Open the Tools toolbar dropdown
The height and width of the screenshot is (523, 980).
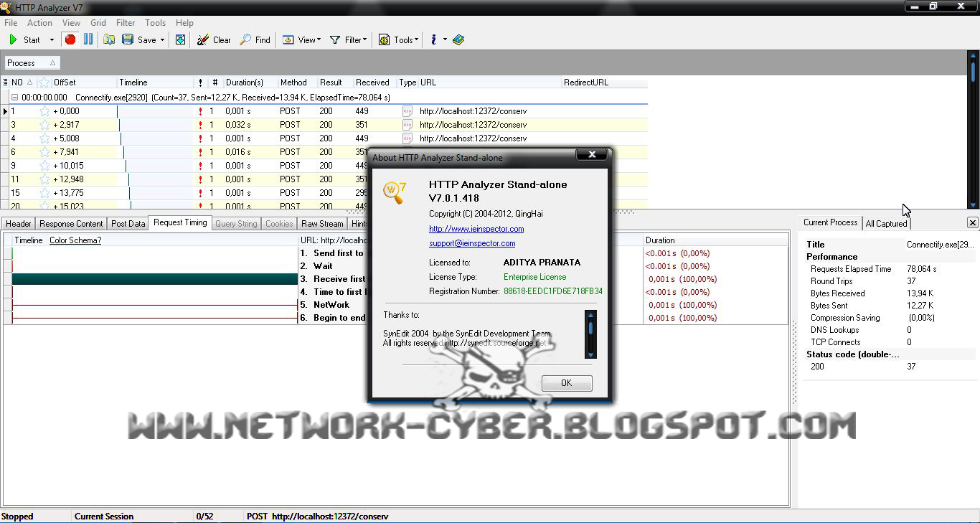pos(398,40)
